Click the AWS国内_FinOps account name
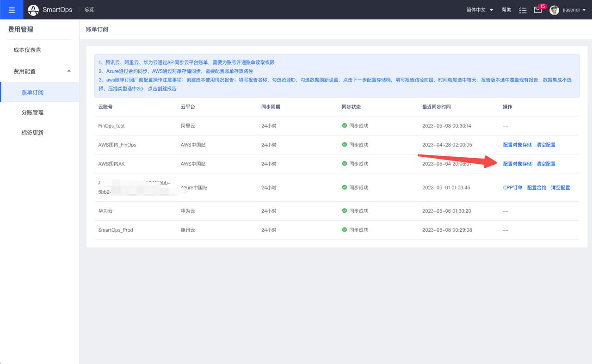The image size is (592, 364). point(117,145)
